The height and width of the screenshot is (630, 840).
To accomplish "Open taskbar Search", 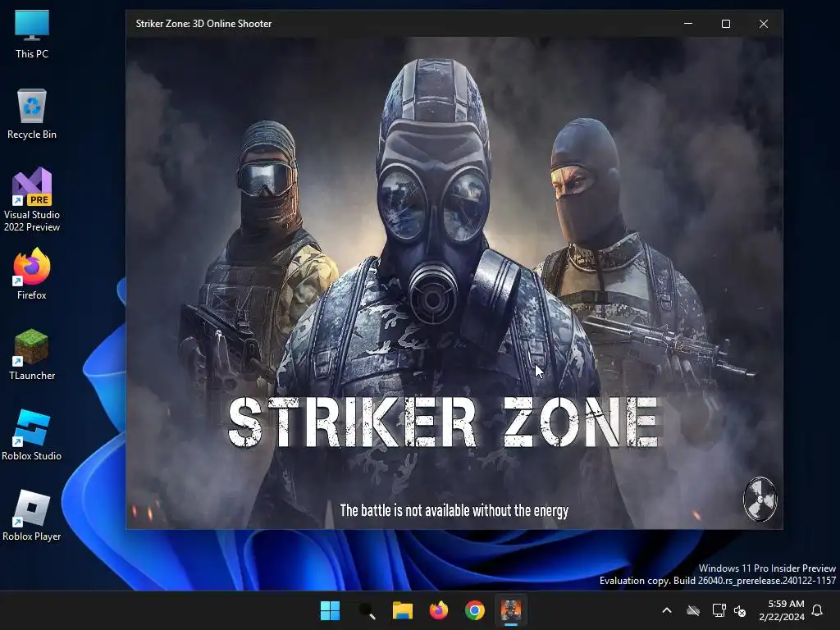I will (x=367, y=610).
